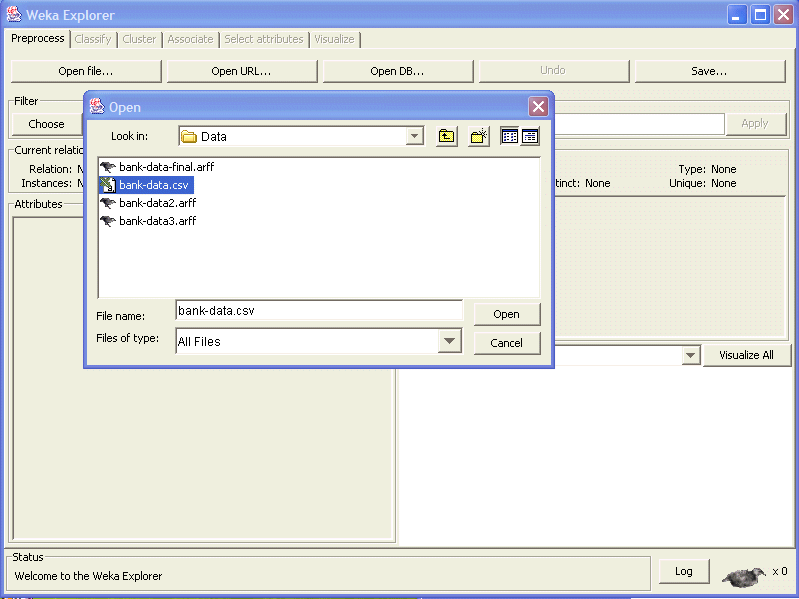This screenshot has height=599, width=799.
Task: Click the Log button
Action: (x=684, y=571)
